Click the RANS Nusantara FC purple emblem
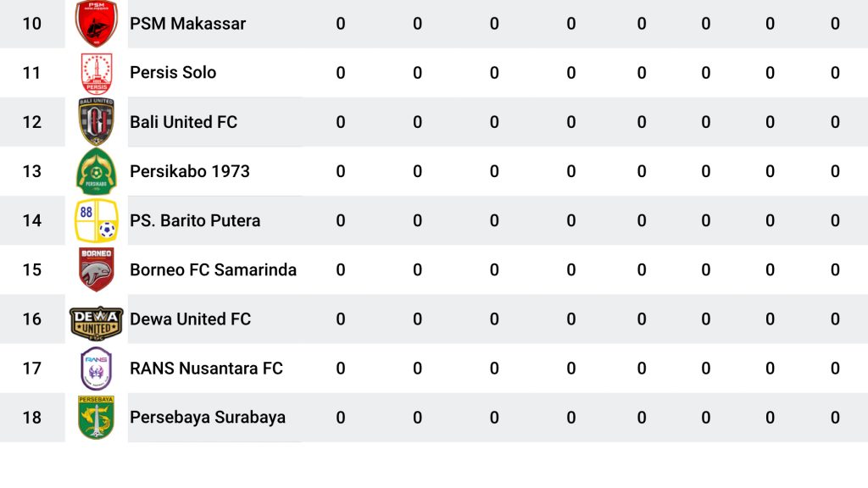868x488 pixels. click(x=97, y=368)
